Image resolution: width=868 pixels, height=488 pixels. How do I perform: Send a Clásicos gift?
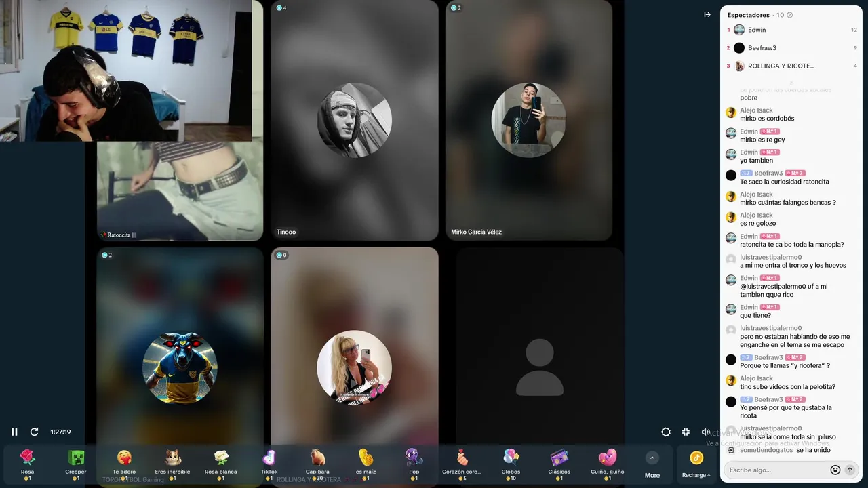559,464
